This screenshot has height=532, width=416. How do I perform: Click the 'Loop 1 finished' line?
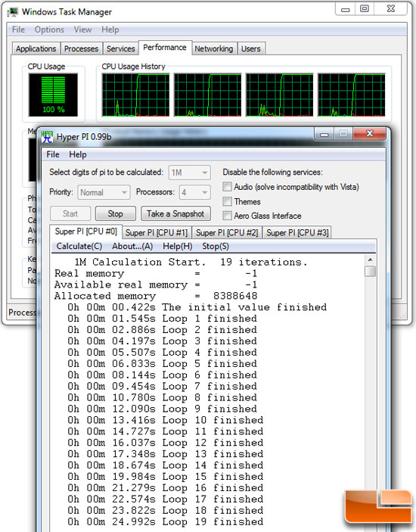pyautogui.click(x=162, y=319)
